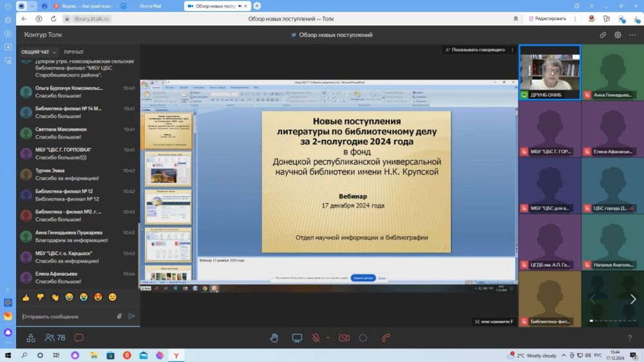Open meeting settings gear icon
This screenshot has height=362, width=644.
(x=618, y=35)
